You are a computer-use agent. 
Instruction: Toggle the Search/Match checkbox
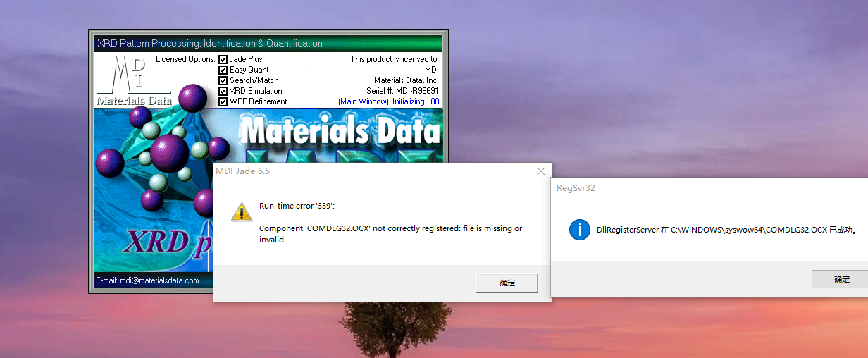(223, 80)
